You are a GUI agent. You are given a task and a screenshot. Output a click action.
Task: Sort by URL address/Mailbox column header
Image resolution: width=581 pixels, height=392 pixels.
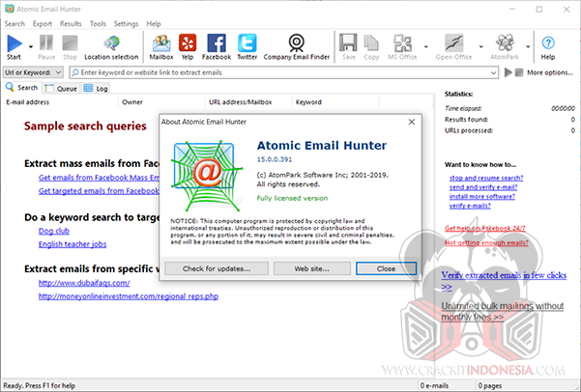tap(248, 102)
